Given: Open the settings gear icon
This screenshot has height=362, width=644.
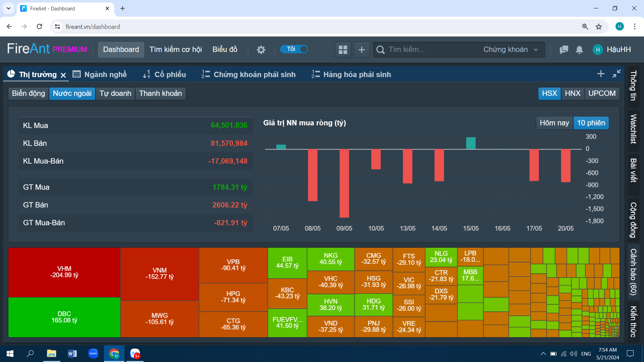Looking at the screenshot, I should 261,50.
